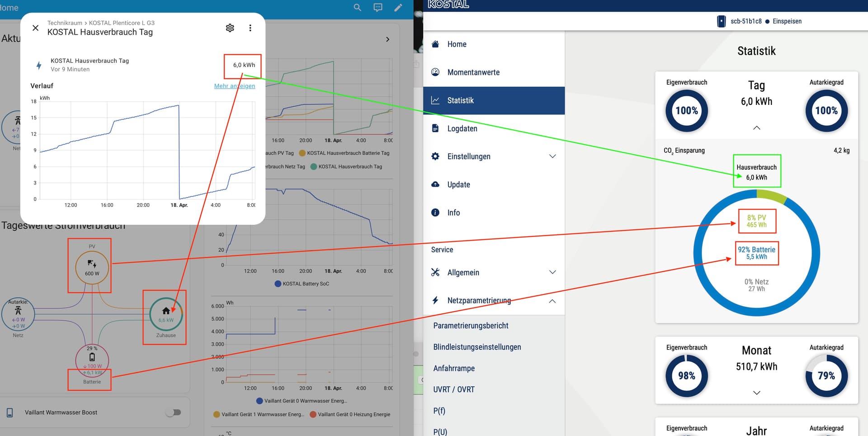The width and height of the screenshot is (868, 436).
Task: Click edit pencil icon in Home Assistant header
Action: [398, 7]
